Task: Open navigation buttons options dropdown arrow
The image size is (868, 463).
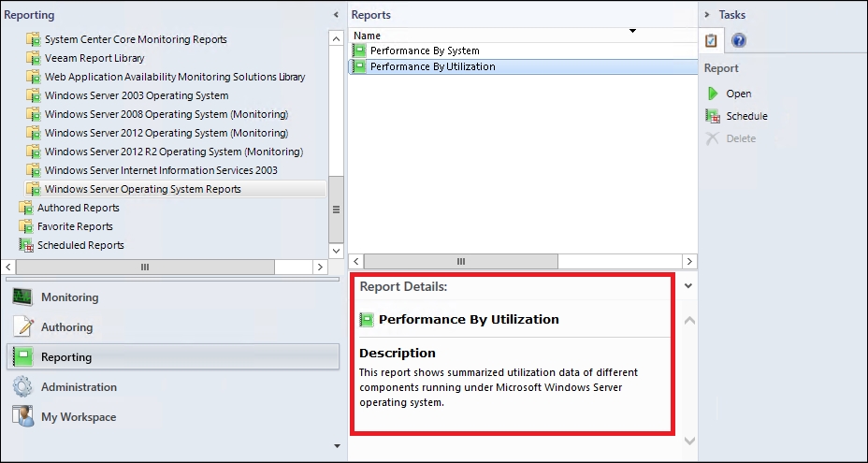Action: pos(337,446)
